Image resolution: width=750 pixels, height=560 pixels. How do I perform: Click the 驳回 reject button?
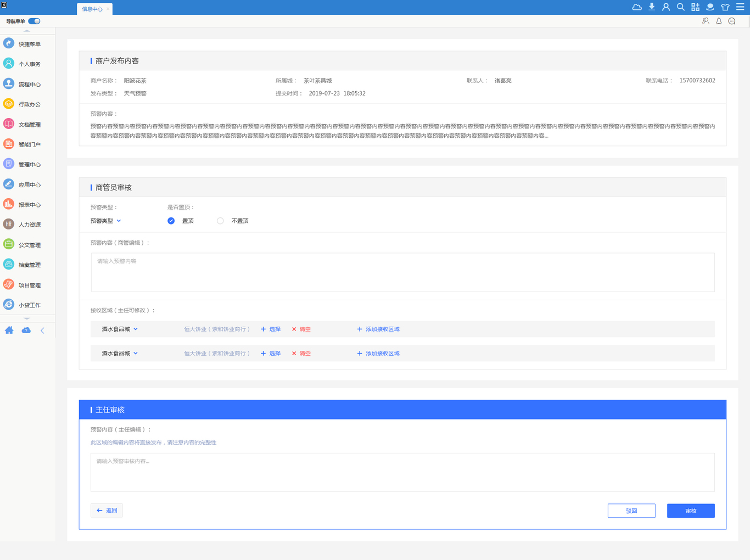pyautogui.click(x=631, y=511)
